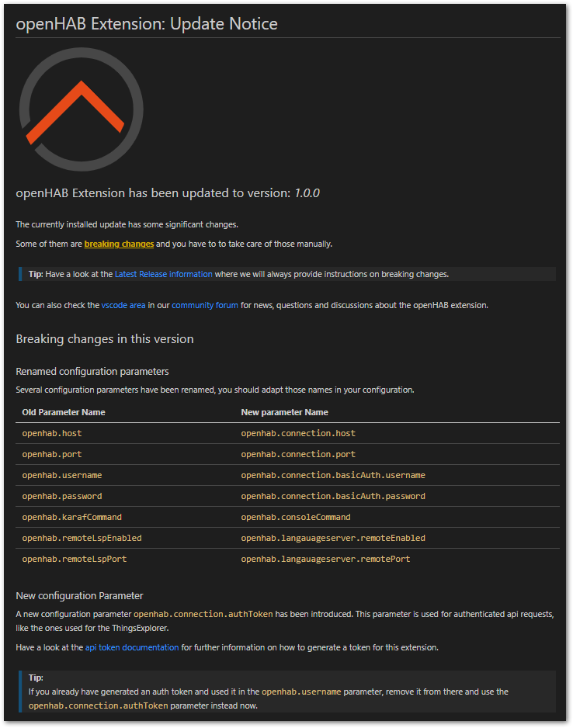
Task: Select the openhab.host table cell
Action: (x=51, y=433)
